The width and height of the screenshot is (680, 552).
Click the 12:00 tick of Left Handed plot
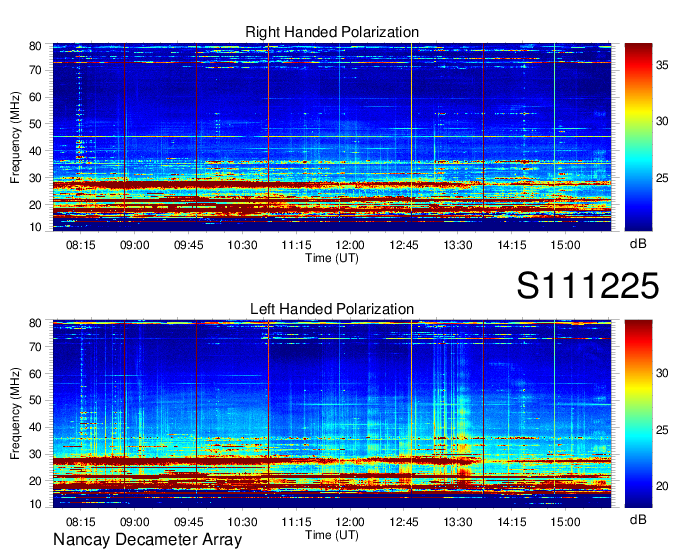point(350,522)
